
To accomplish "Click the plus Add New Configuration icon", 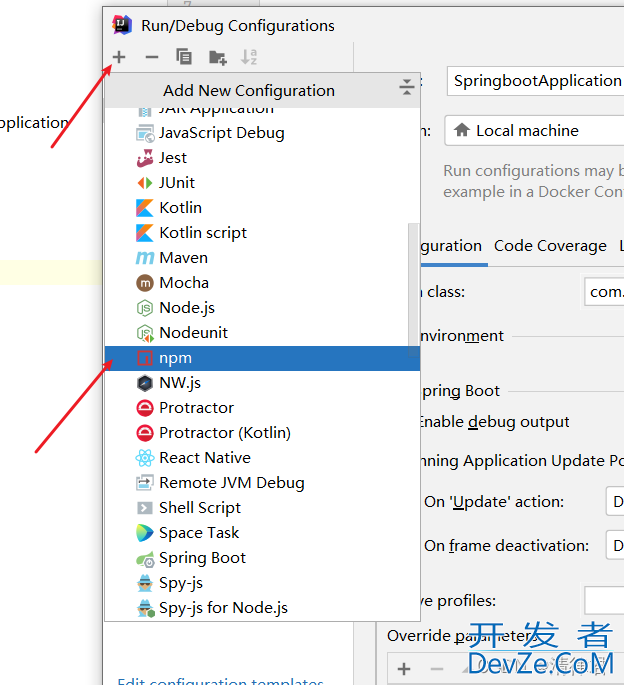I will (x=119, y=57).
